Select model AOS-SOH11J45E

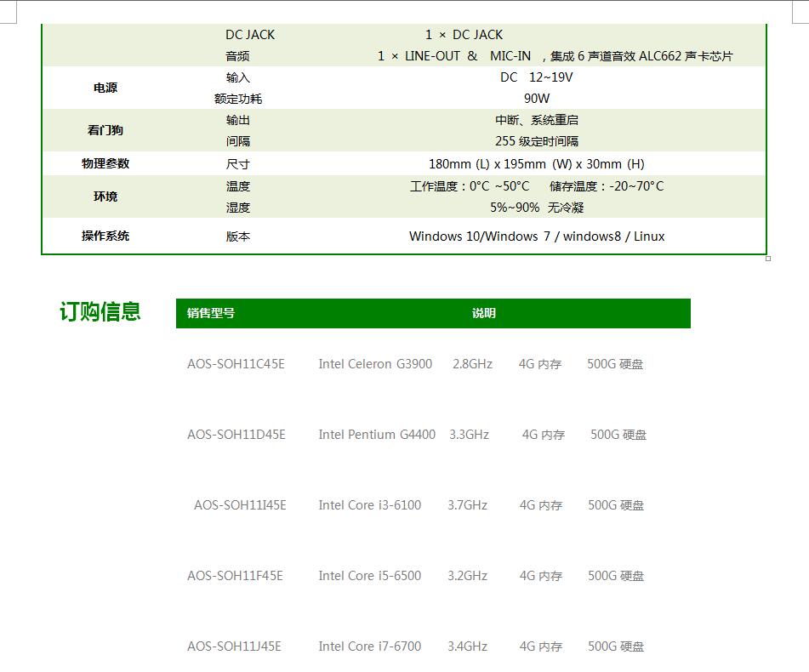(234, 646)
